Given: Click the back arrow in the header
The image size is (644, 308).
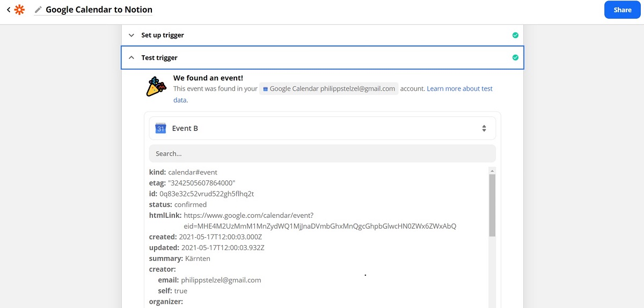Looking at the screenshot, I should [8, 10].
